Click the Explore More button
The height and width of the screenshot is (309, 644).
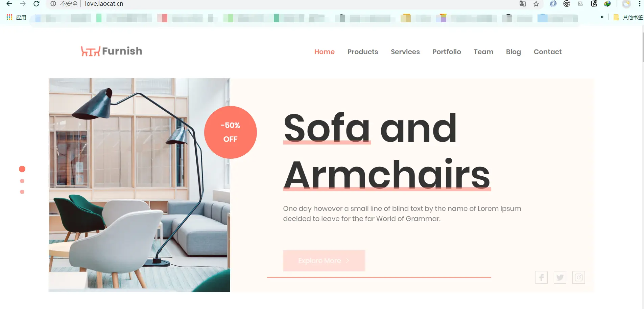point(324,261)
